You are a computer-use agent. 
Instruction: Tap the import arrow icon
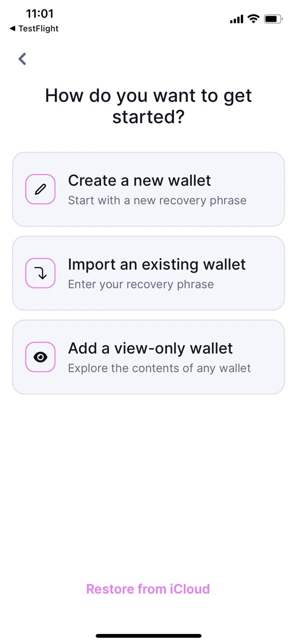pos(40,273)
